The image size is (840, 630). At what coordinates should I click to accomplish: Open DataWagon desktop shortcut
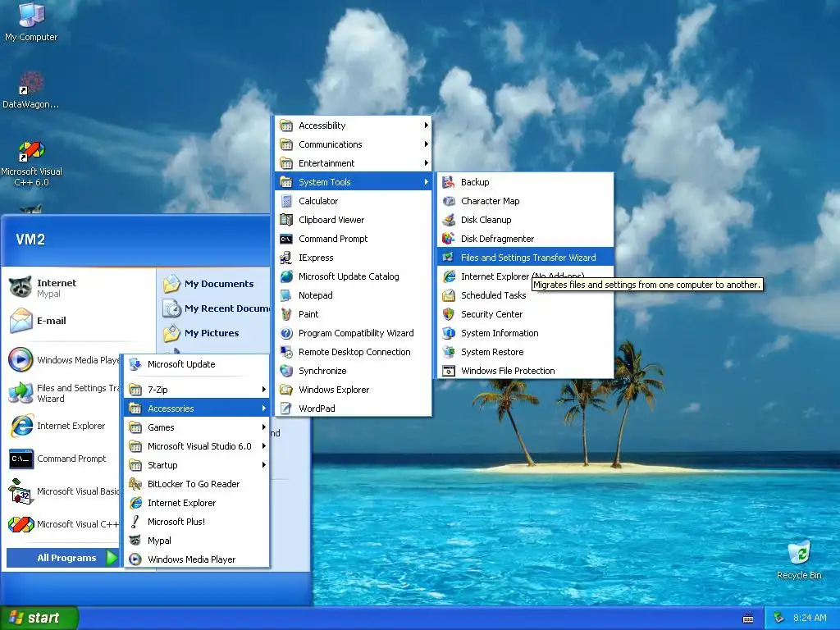coord(31,89)
